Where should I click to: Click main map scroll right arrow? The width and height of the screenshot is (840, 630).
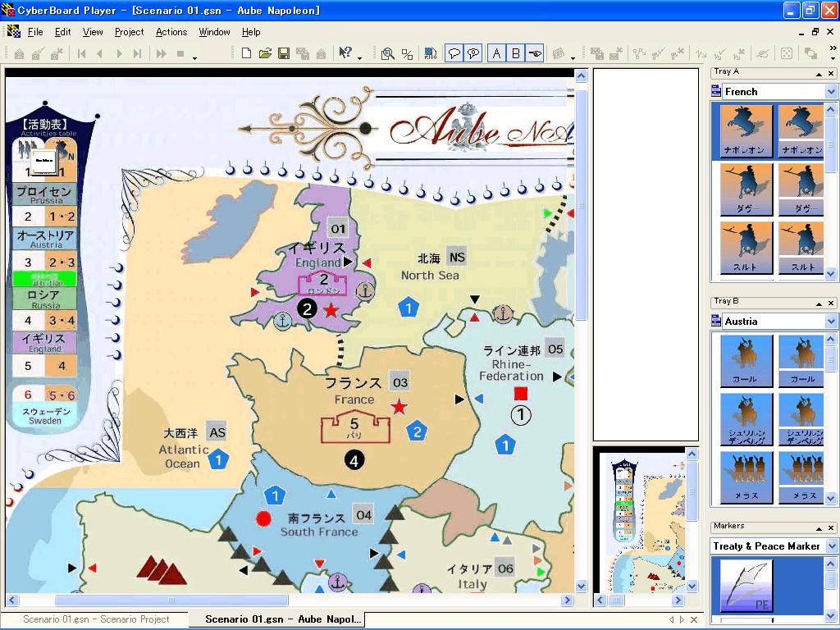pos(568,600)
